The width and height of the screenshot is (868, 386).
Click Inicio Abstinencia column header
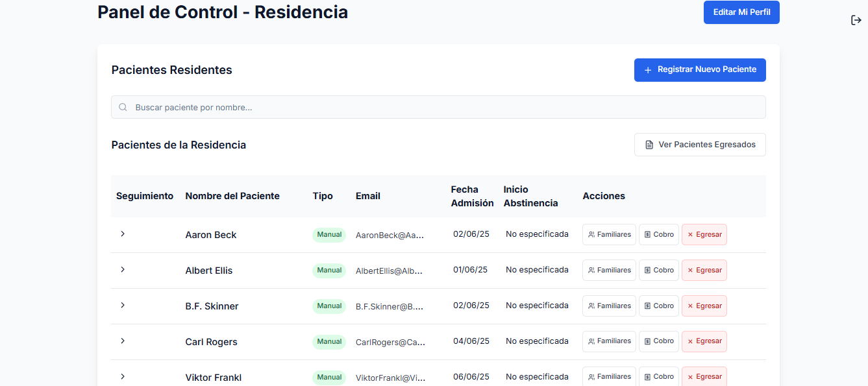[530, 196]
